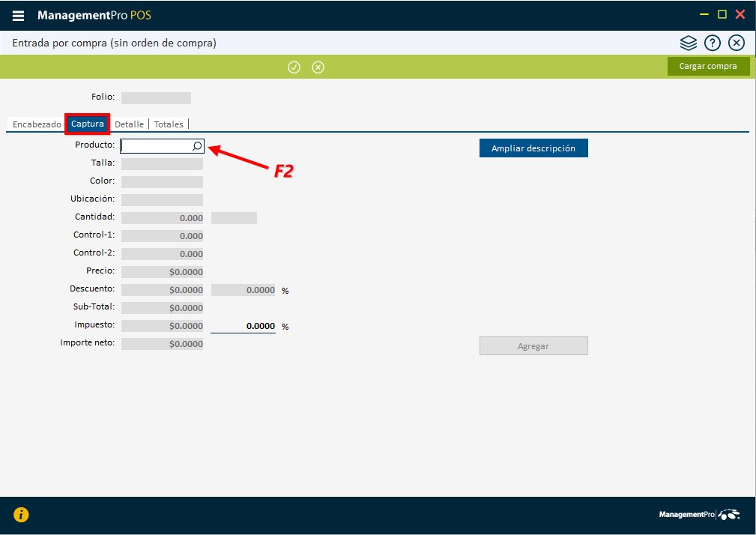This screenshot has height=535, width=756.
Task: Click the Descuento percentage field
Action: point(243,290)
